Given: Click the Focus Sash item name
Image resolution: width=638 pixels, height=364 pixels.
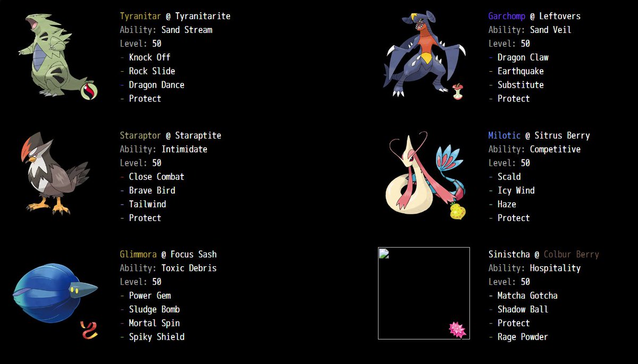Looking at the screenshot, I should pyautogui.click(x=194, y=255).
